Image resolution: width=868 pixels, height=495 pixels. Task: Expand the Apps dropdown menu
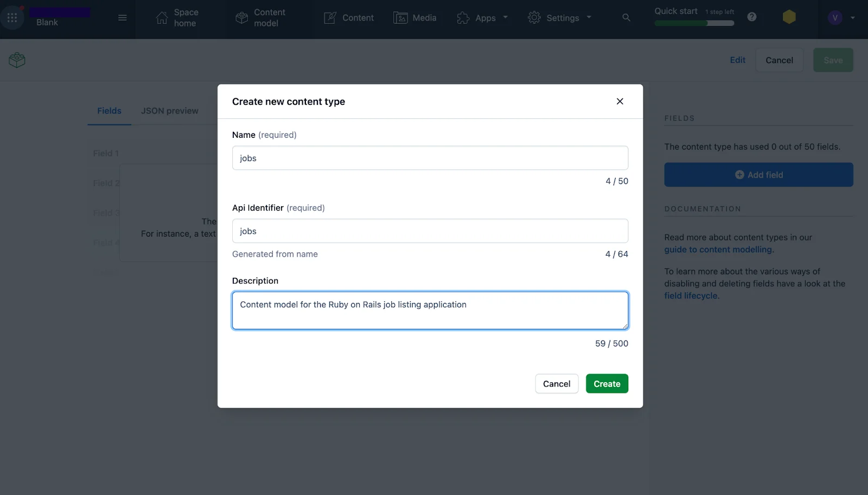point(482,18)
